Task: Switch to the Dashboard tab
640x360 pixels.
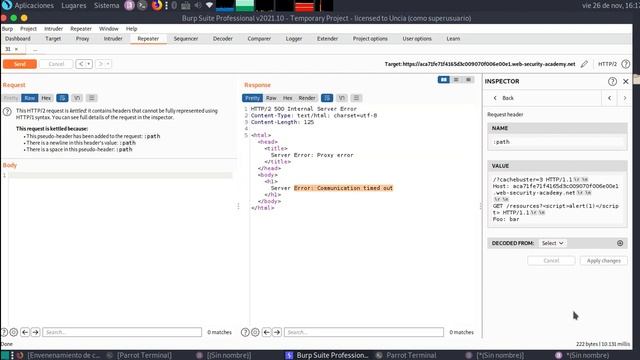Action: (18, 39)
